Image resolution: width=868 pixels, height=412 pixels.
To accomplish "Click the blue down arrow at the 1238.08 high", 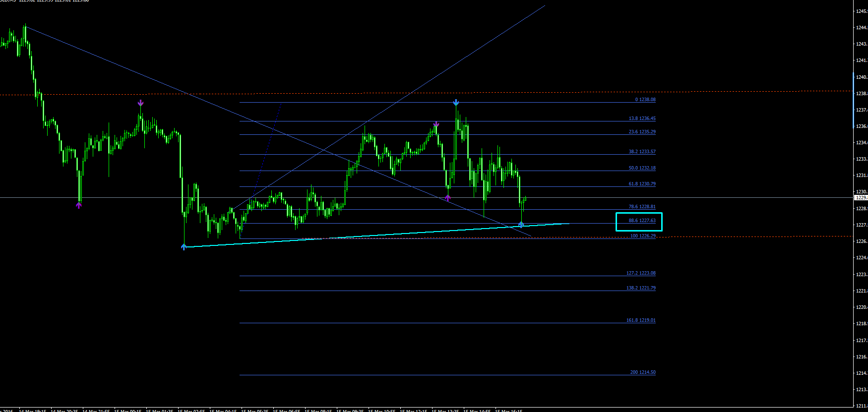I will point(456,103).
